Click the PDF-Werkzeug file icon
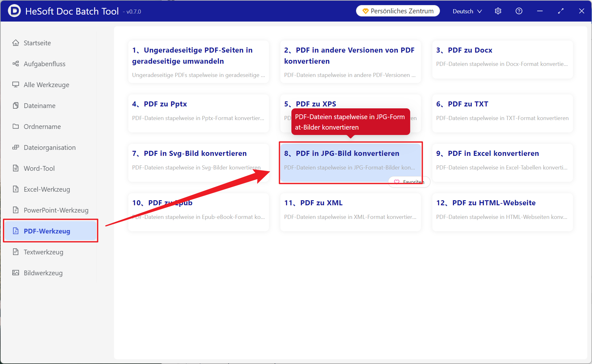The image size is (592, 364). pos(16,231)
